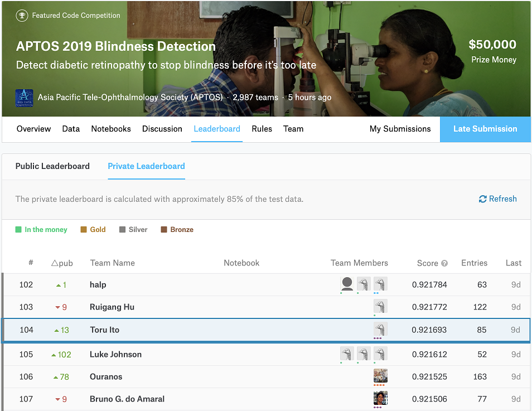Open team halp's name
The image size is (532, 411).
(x=98, y=285)
